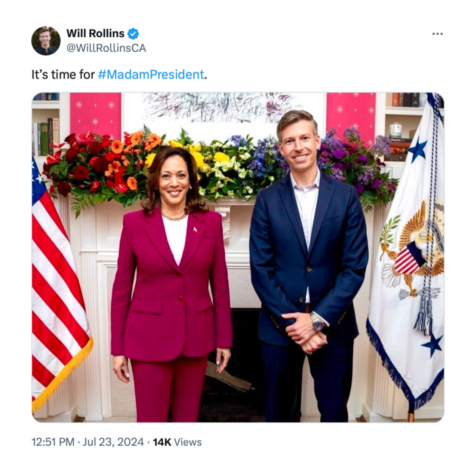The width and height of the screenshot is (476, 476).
Task: Click the Jul 23, 2024 date
Action: point(113,442)
